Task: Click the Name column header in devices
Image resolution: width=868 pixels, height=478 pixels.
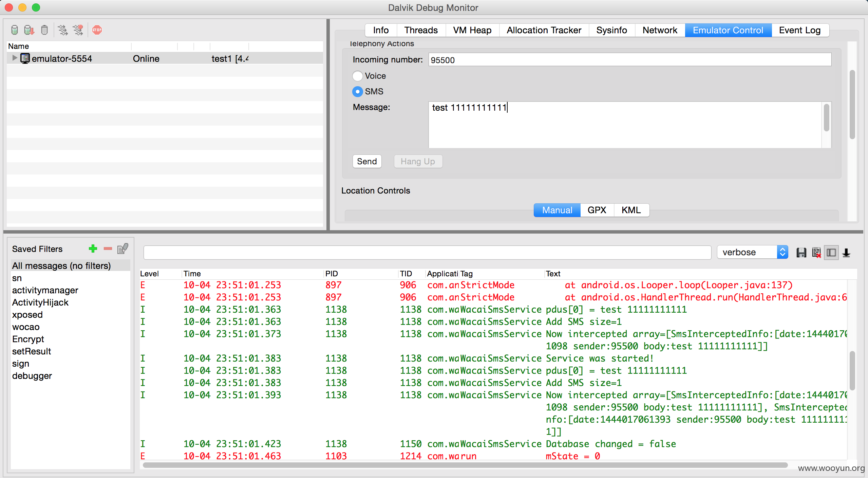Action: pos(69,46)
